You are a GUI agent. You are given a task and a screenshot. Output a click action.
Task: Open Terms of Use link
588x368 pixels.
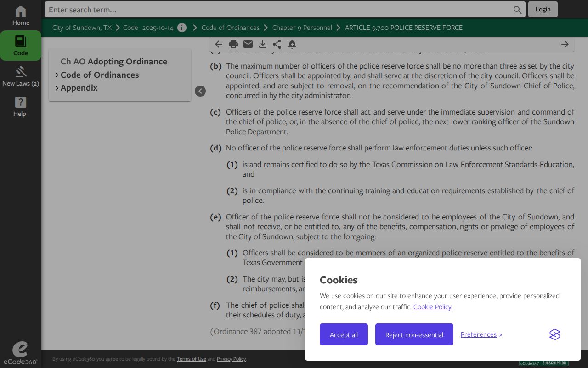(192, 359)
